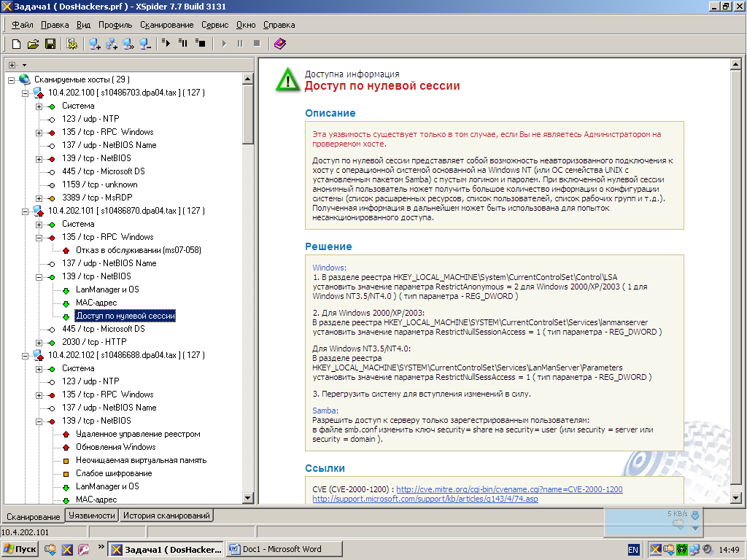Screen dimensions: 747x560
Task: Open the tree view dropdown arrow above the host list
Action: click(23, 65)
